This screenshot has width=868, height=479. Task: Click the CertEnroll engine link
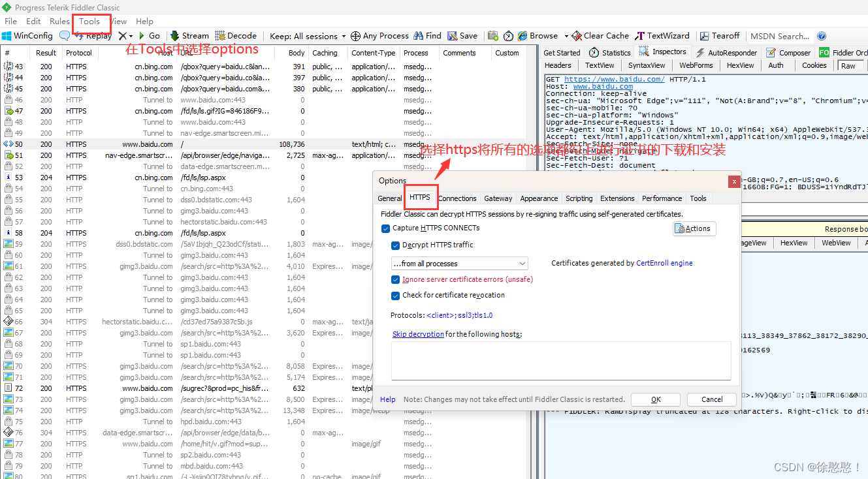pyautogui.click(x=664, y=264)
